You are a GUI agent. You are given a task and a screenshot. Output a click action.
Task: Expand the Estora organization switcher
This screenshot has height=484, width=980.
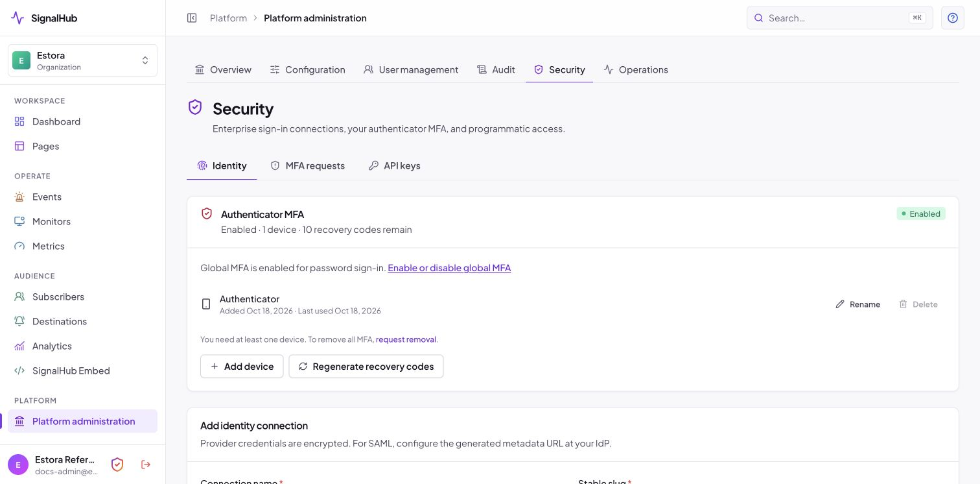click(x=82, y=60)
